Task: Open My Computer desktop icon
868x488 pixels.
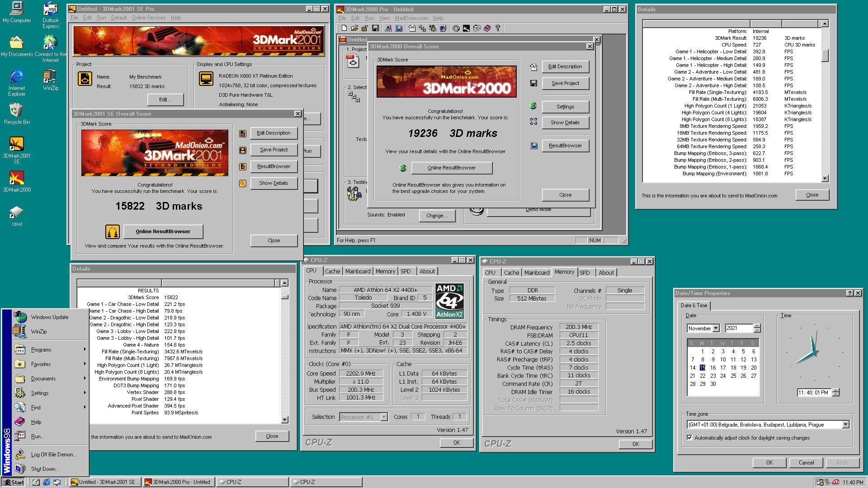Action: [17, 12]
